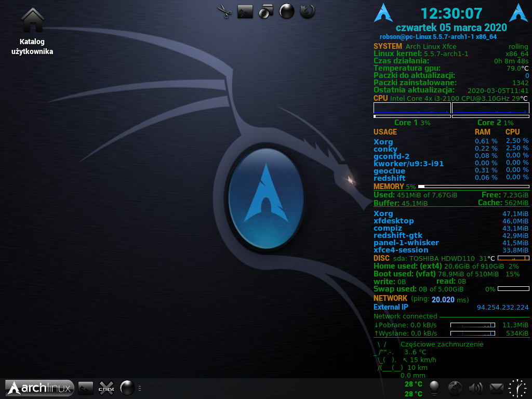The height and width of the screenshot is (399, 532).
Task: Launch the scissors screenshot tool in top dock
Action: (224, 11)
